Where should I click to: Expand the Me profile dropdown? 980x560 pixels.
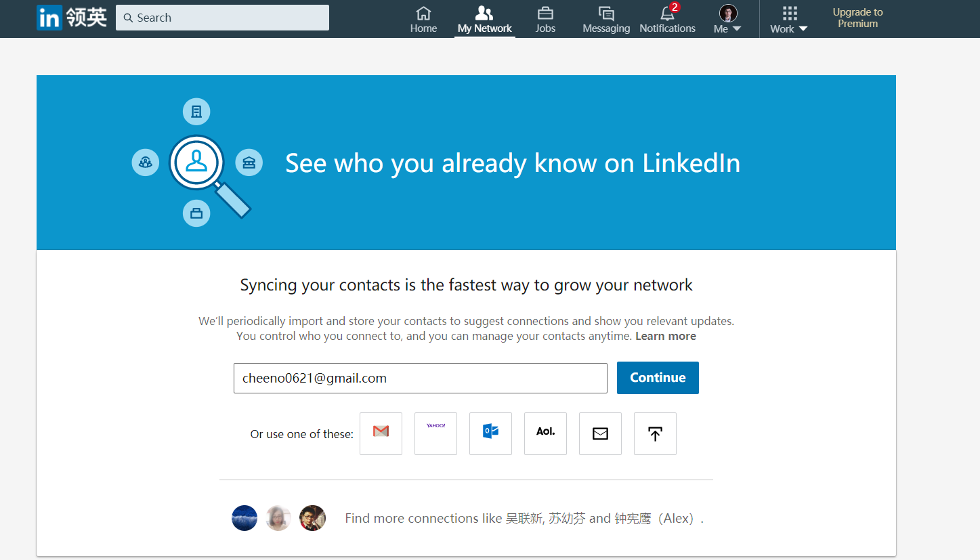[728, 19]
